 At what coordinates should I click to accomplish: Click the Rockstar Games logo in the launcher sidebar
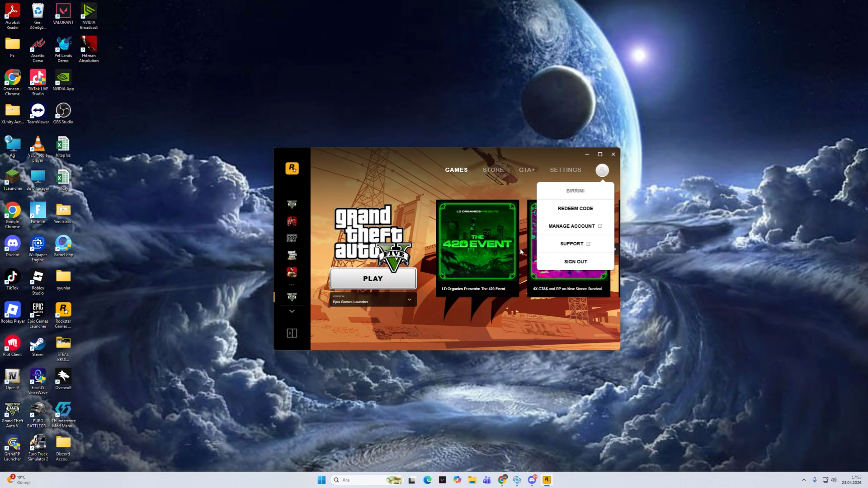tap(292, 169)
